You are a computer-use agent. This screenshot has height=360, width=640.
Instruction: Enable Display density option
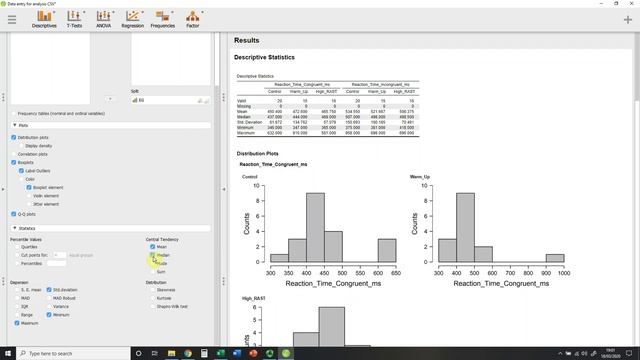22,146
